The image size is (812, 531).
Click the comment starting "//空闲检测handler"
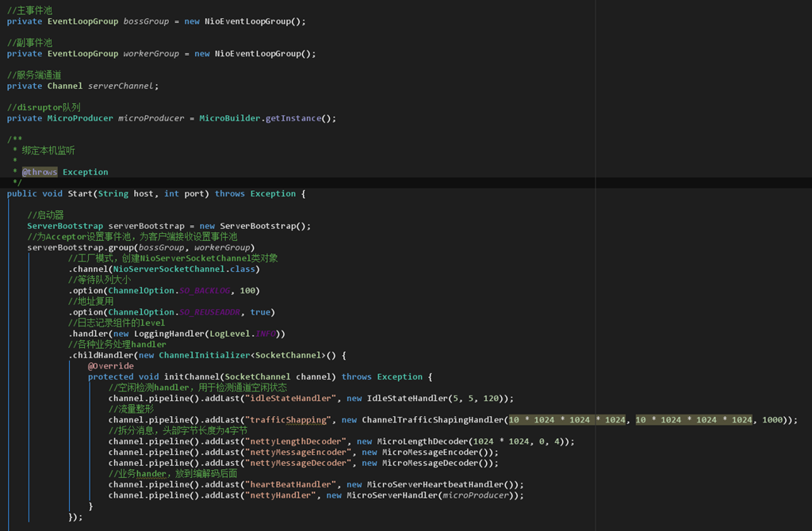[x=197, y=388]
